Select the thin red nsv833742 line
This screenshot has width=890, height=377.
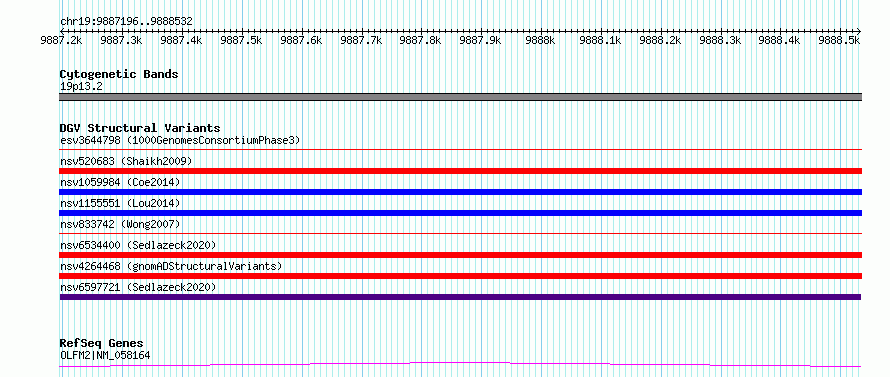point(460,233)
